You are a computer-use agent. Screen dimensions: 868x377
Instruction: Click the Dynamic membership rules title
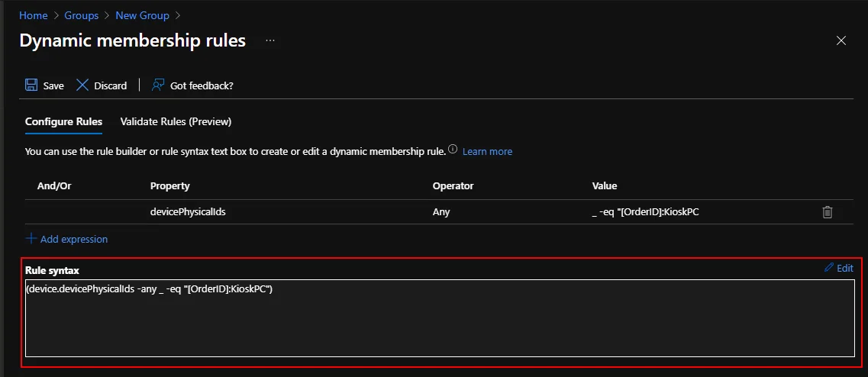coord(132,40)
